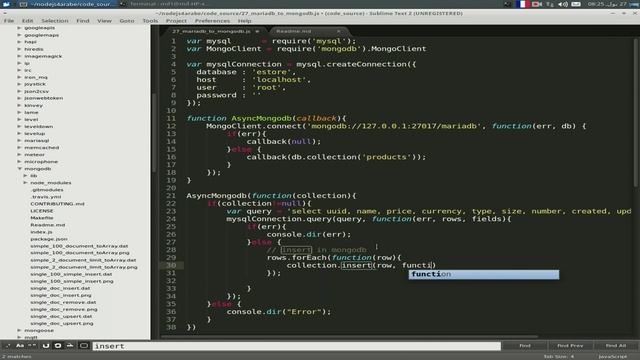Click the battery indicator in system tray

pyautogui.click(x=576, y=4)
